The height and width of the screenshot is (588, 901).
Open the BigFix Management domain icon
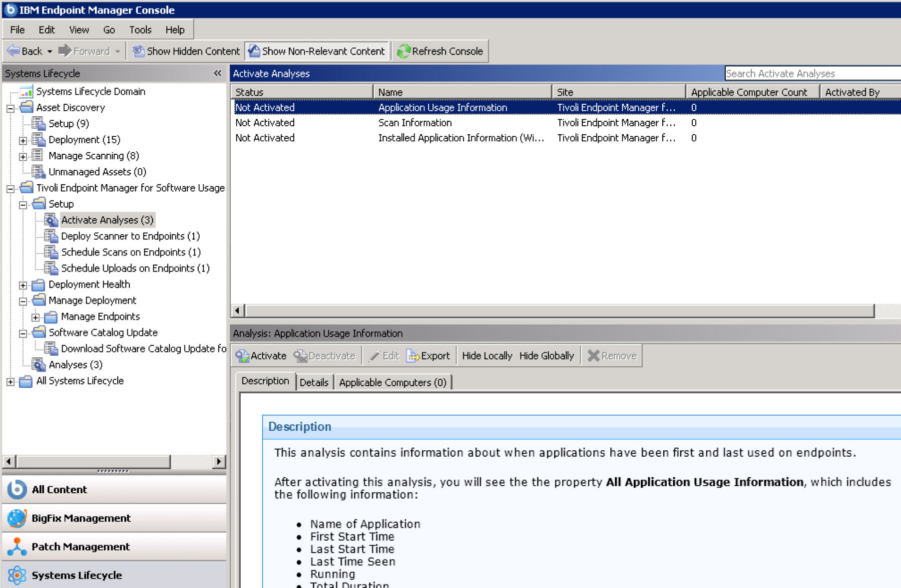17,518
